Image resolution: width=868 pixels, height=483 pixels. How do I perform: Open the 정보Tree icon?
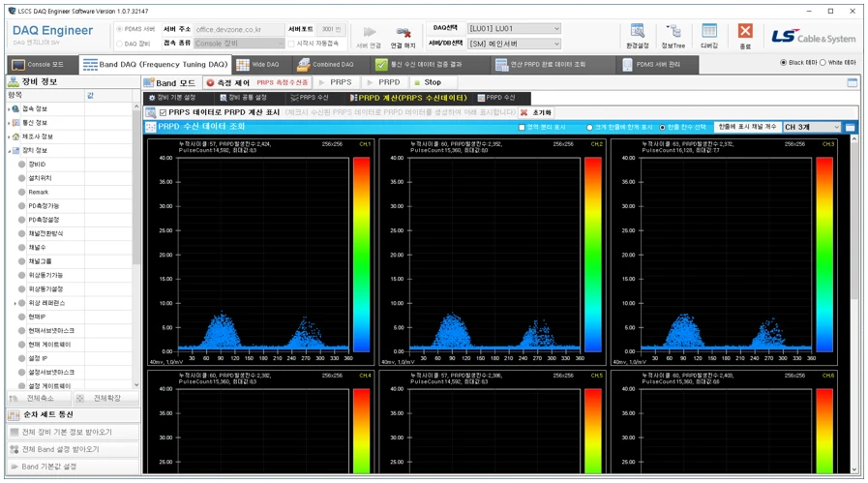(x=673, y=31)
